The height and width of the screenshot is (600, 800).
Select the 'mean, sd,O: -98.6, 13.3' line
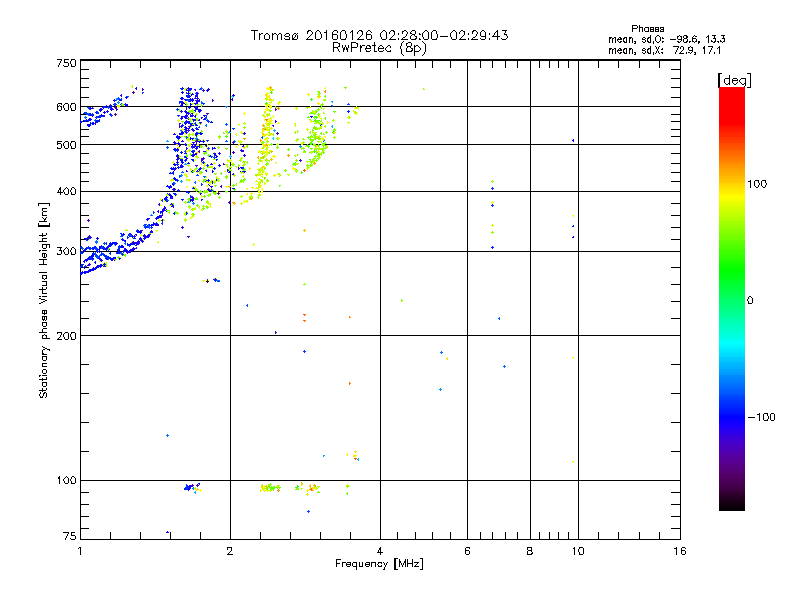[666, 39]
